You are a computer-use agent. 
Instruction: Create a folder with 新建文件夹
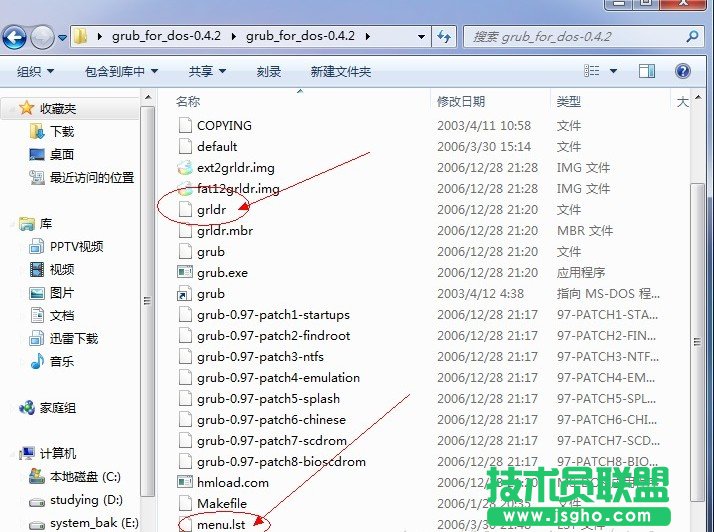pos(341,72)
